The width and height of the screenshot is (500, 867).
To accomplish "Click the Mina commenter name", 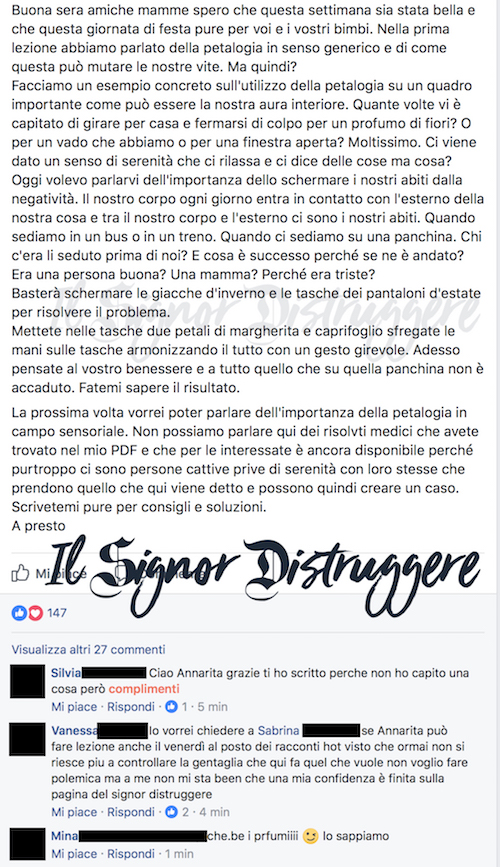I will pyautogui.click(x=65, y=836).
